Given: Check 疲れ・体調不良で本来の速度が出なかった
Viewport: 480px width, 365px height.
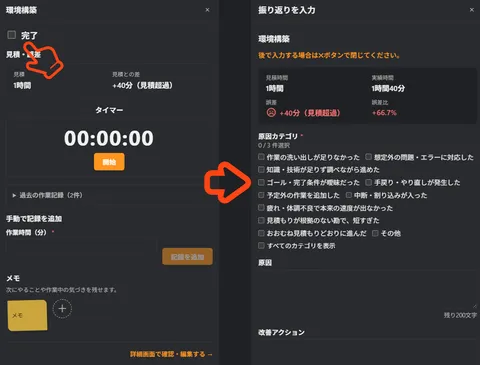Looking at the screenshot, I should point(261,208).
